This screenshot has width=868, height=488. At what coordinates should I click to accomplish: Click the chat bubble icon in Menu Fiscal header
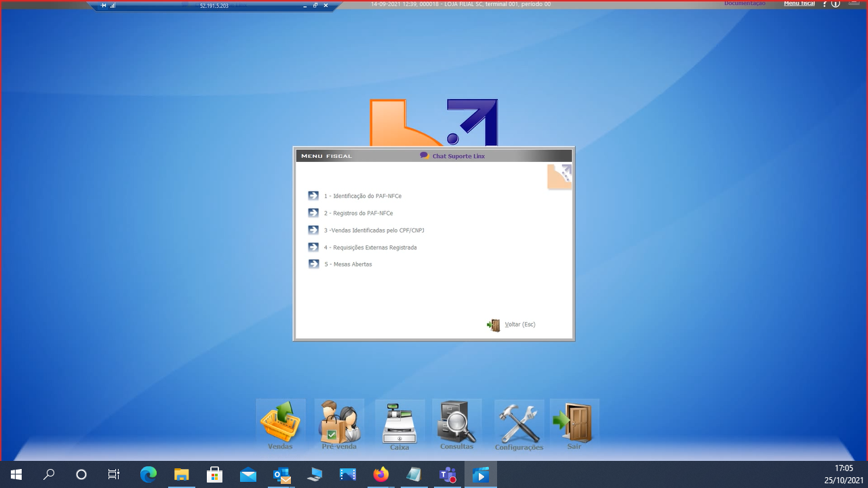tap(425, 156)
